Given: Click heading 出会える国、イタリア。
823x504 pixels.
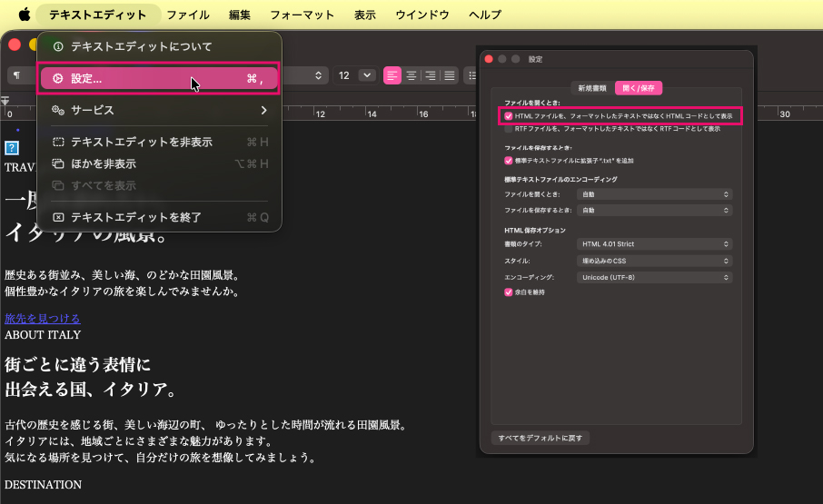Looking at the screenshot, I should (93, 390).
